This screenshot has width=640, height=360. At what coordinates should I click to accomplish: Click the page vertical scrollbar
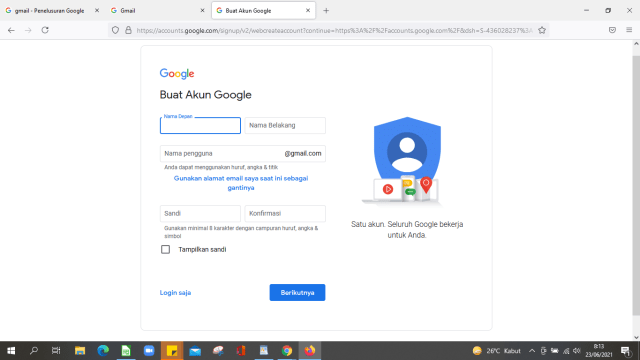click(636, 186)
